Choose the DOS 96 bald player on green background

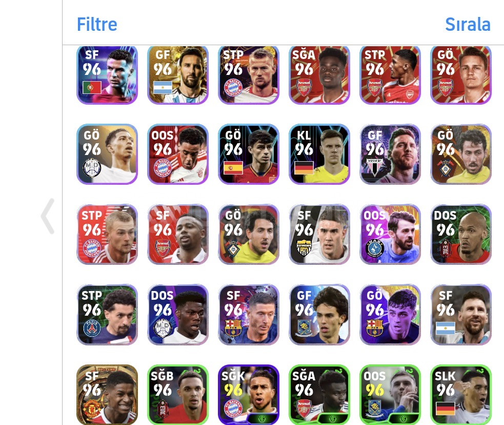460,234
